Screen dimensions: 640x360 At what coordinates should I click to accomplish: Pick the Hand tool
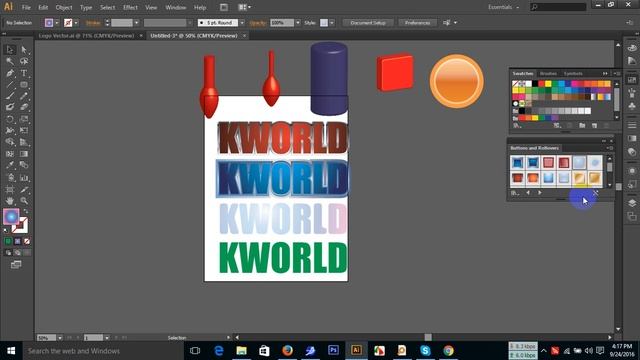click(10, 201)
